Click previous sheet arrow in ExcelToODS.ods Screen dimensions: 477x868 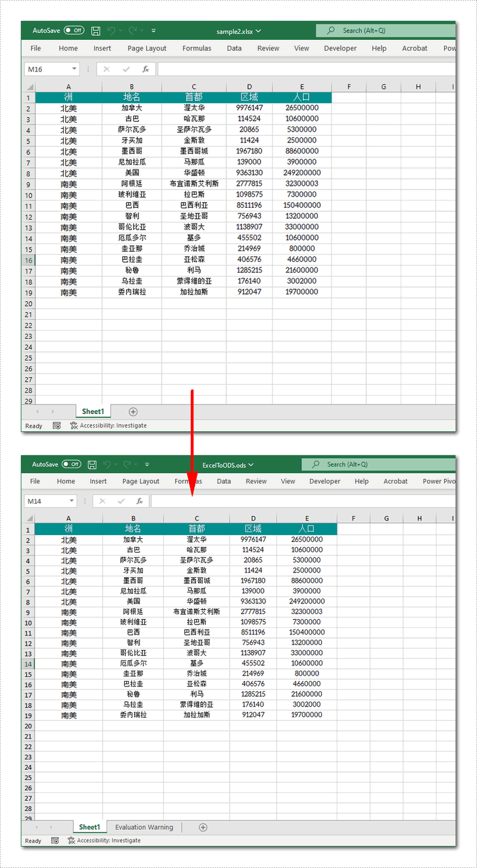point(37,827)
